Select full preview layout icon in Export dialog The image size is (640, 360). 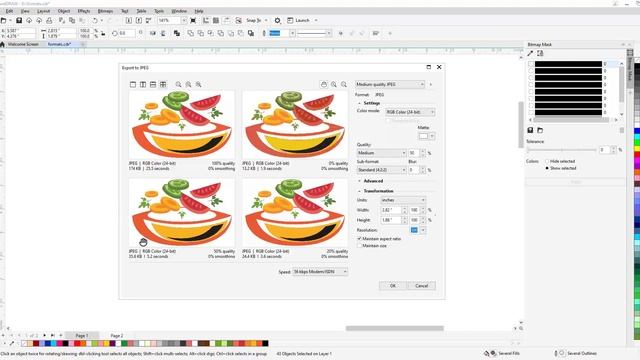click(x=133, y=84)
